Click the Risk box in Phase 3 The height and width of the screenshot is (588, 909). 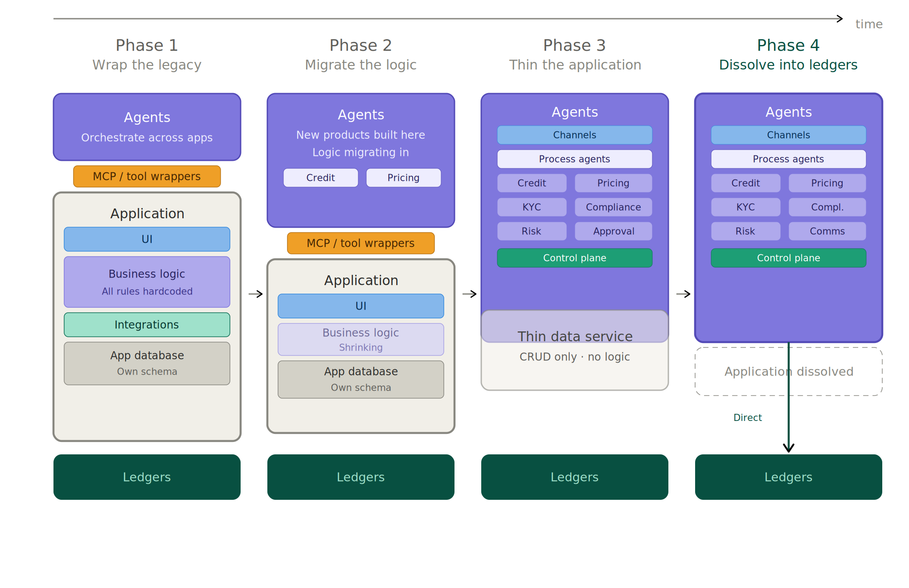[x=532, y=231]
